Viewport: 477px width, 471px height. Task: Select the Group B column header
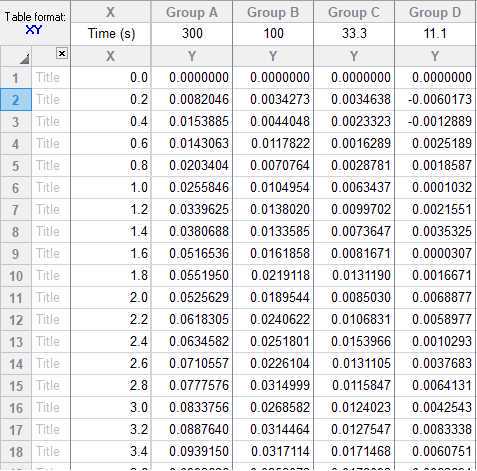[x=273, y=12]
